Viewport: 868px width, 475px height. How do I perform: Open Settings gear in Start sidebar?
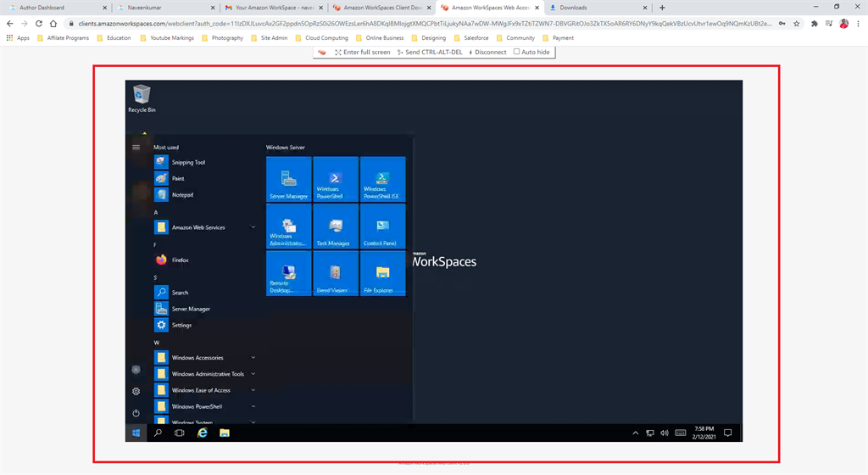pos(136,391)
